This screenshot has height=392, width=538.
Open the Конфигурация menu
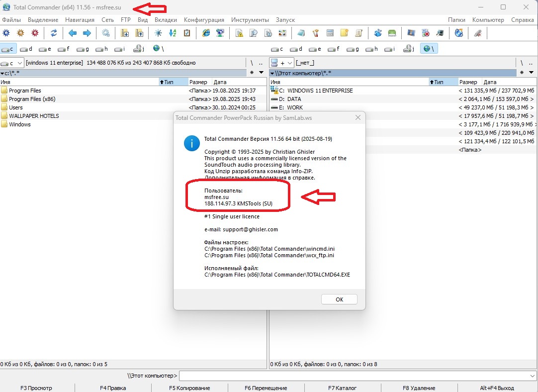point(204,20)
